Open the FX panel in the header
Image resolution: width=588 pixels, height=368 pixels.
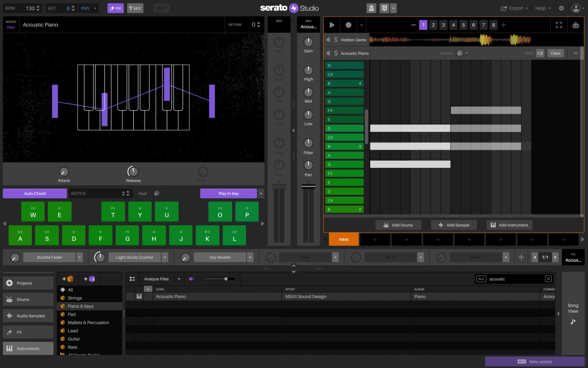[x=115, y=8]
